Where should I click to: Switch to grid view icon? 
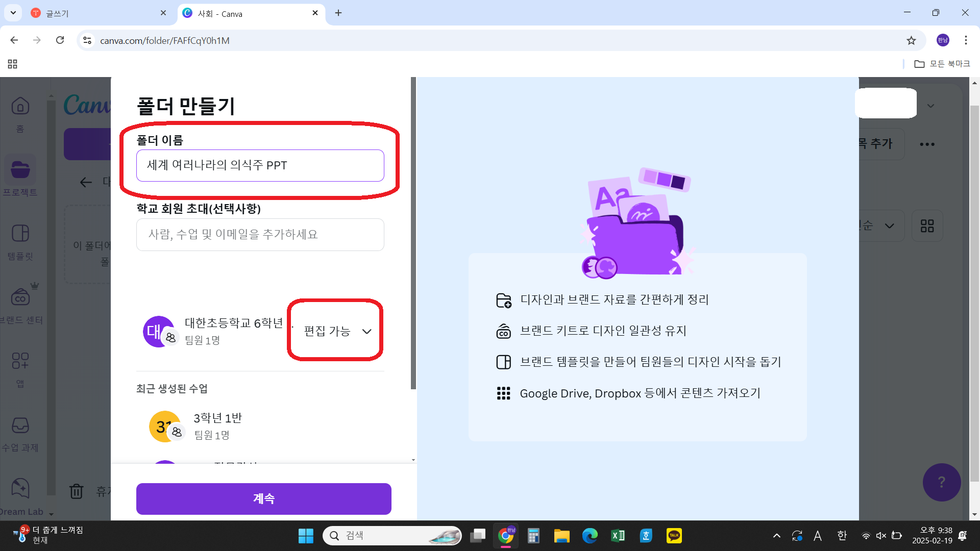(927, 226)
